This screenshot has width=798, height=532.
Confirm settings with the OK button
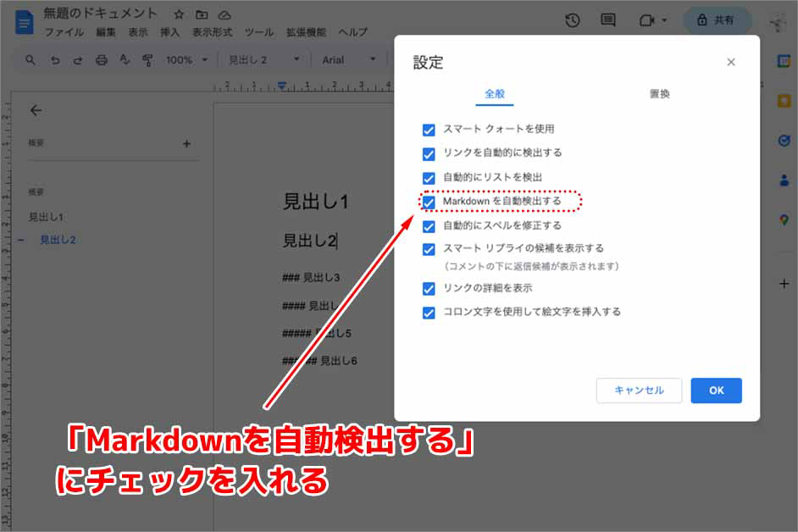(x=716, y=391)
